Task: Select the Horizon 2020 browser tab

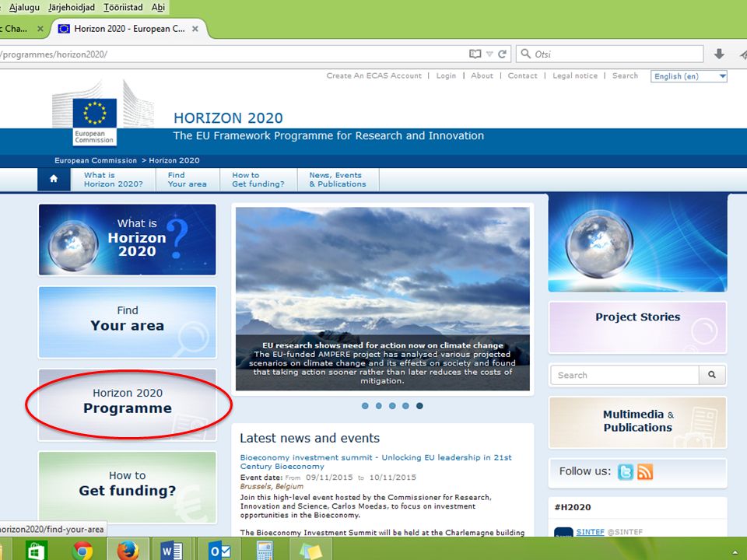Action: point(129,29)
